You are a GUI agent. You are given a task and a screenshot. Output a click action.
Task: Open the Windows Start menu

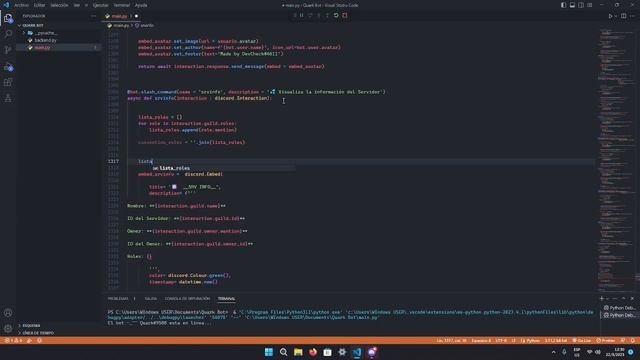tap(269, 352)
